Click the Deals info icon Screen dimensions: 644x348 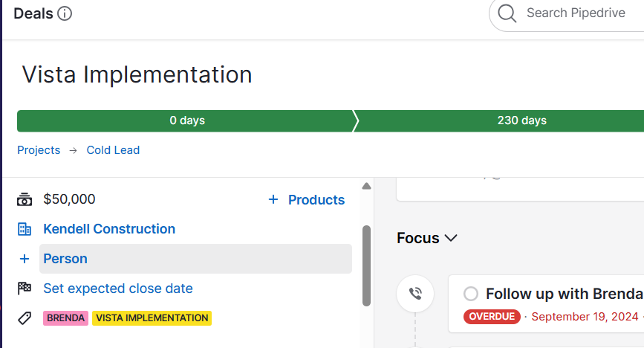click(65, 13)
